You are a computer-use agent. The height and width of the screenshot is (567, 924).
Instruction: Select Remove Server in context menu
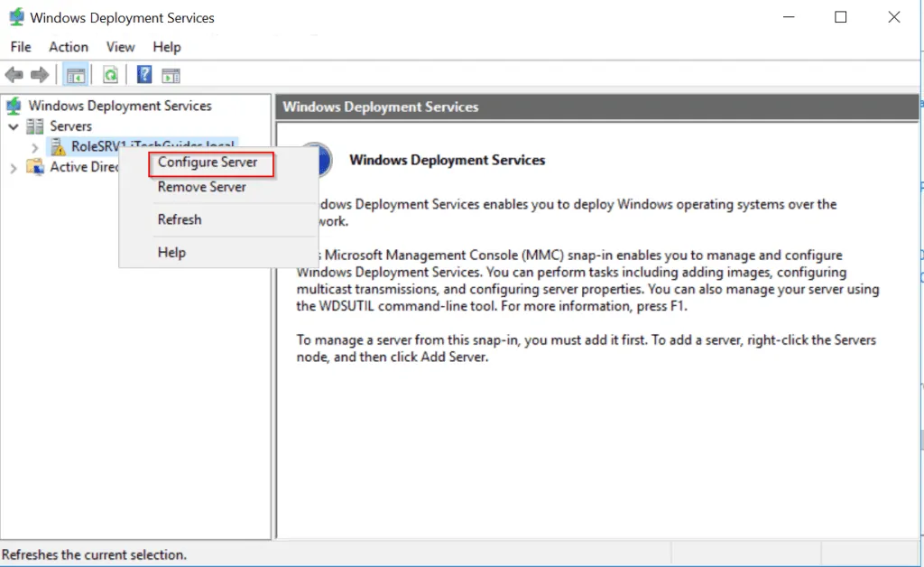[202, 187]
